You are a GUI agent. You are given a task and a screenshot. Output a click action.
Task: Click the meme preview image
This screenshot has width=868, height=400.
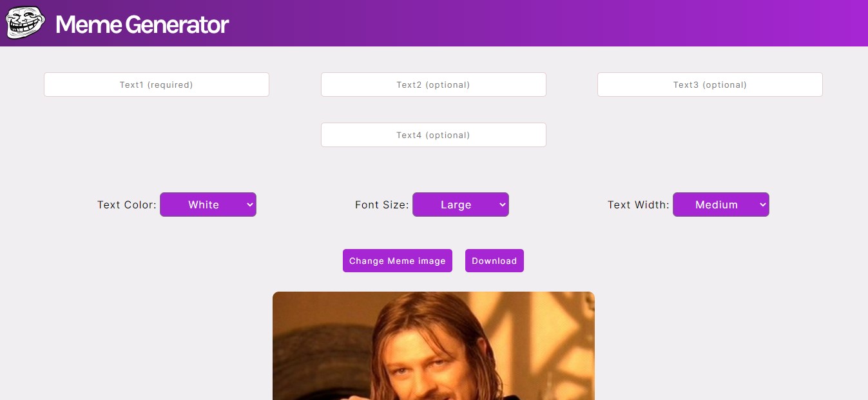tap(434, 346)
